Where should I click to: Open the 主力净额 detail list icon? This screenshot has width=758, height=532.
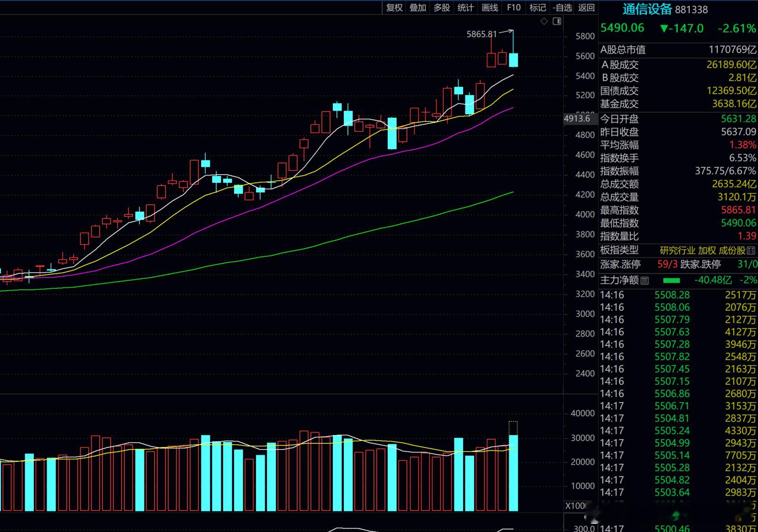pos(645,281)
